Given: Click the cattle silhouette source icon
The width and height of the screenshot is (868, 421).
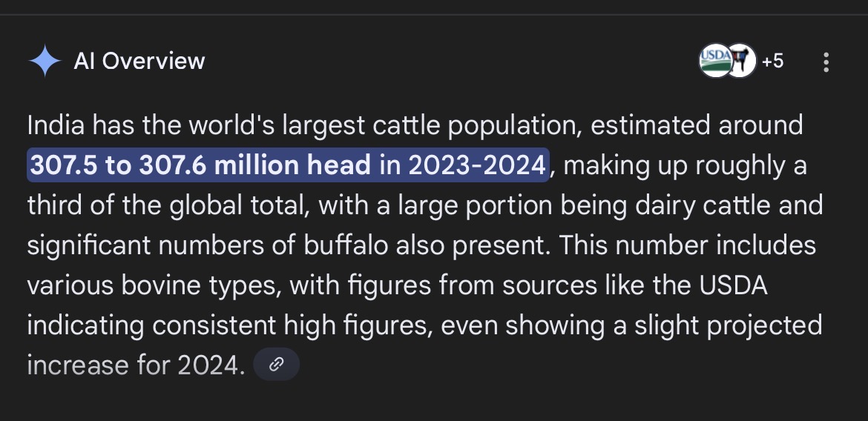Looking at the screenshot, I should (x=740, y=61).
